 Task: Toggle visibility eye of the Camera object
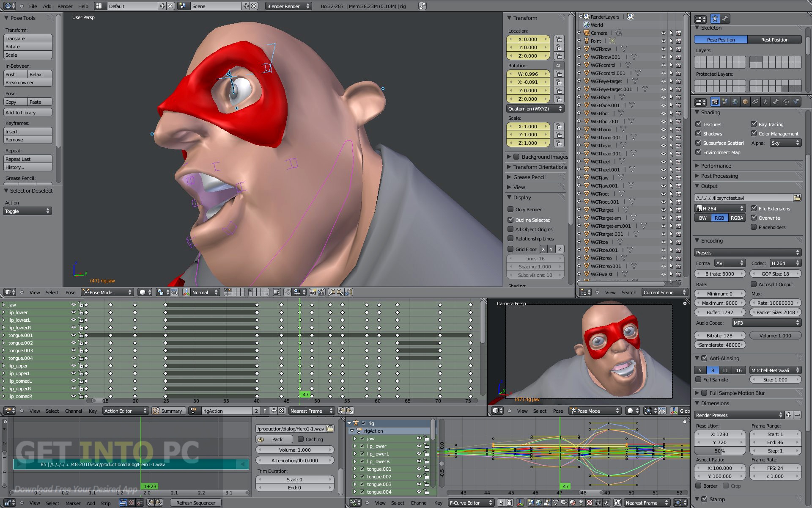click(663, 33)
